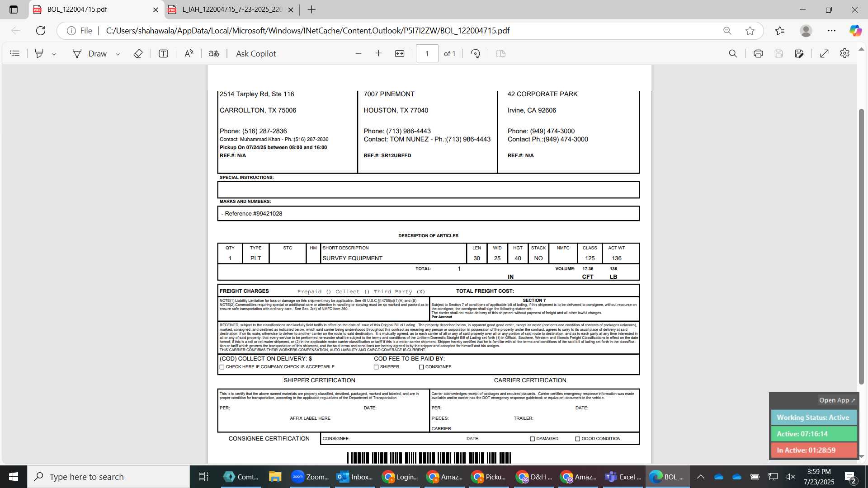Click the Reference #99421028 text
Screen dimensions: 868x488
(254, 214)
